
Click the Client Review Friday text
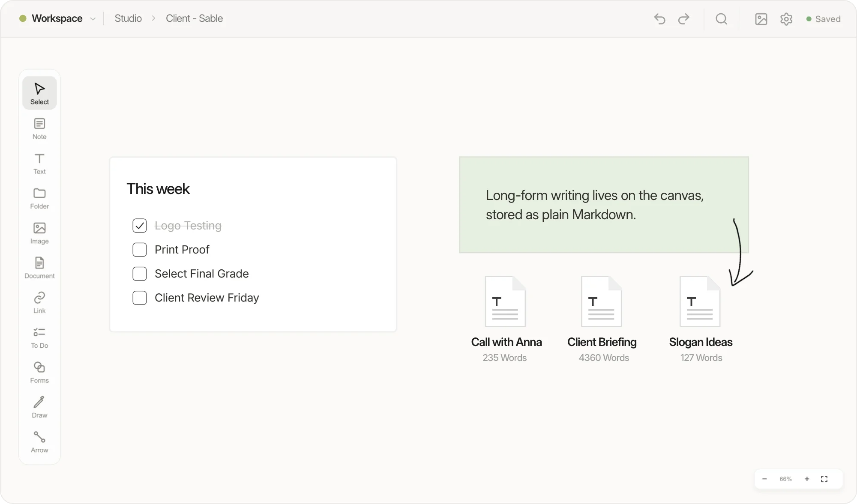click(x=207, y=298)
